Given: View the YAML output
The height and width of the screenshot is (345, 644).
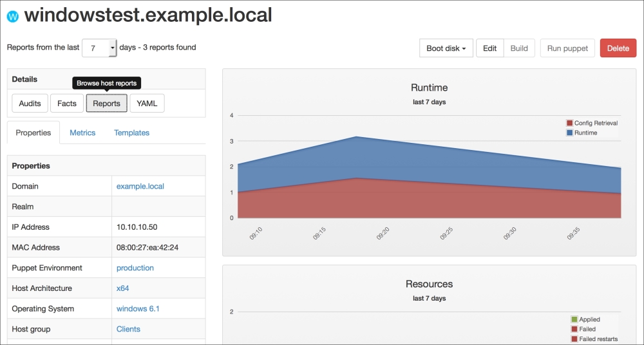Looking at the screenshot, I should tap(147, 104).
